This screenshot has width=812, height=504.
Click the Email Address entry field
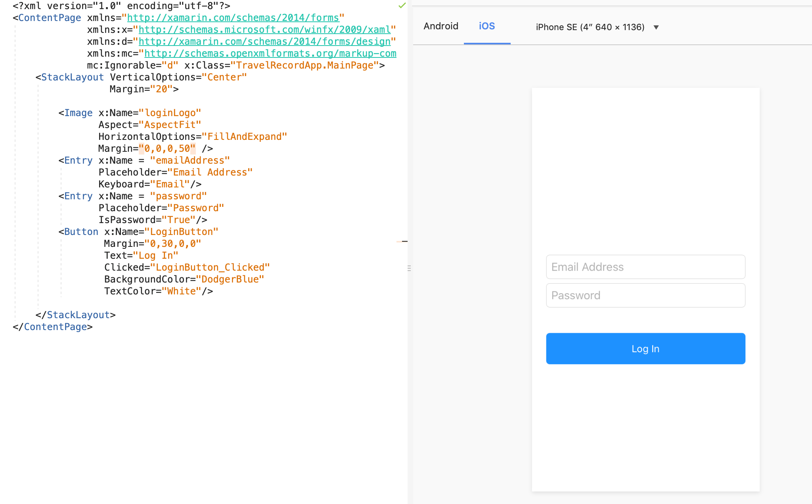coord(645,267)
